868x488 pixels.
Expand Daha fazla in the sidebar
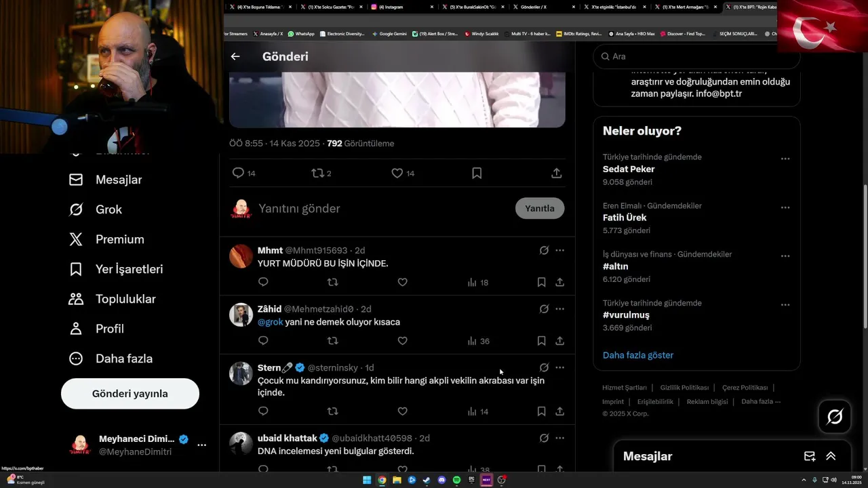pos(111,359)
